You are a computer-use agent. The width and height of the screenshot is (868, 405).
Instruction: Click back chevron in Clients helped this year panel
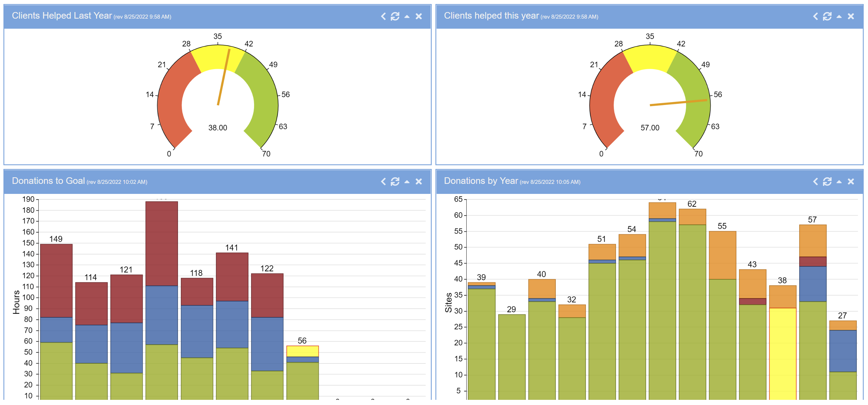[815, 16]
